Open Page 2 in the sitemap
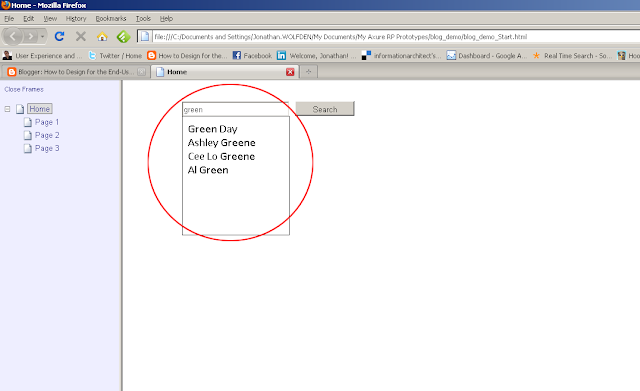Image resolution: width=640 pixels, height=391 pixels. [47, 135]
